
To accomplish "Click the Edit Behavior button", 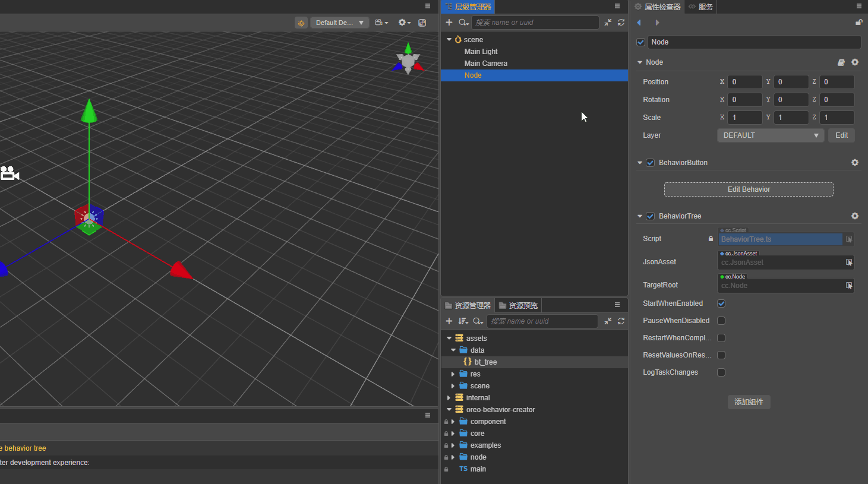I will 749,189.
